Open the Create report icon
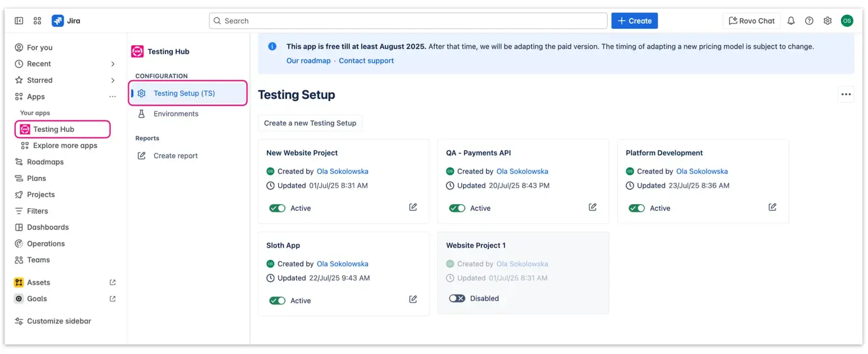 141,155
